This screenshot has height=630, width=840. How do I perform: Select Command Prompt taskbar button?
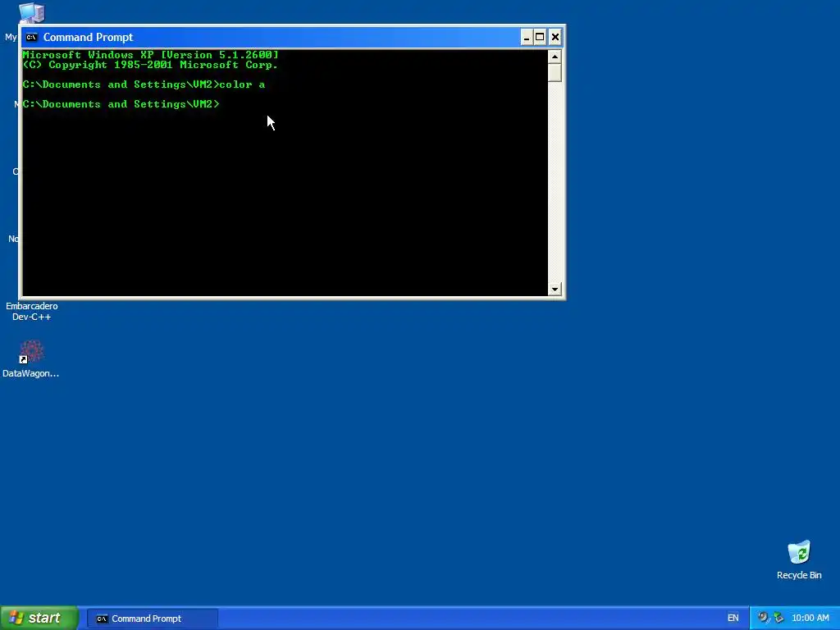coord(152,619)
